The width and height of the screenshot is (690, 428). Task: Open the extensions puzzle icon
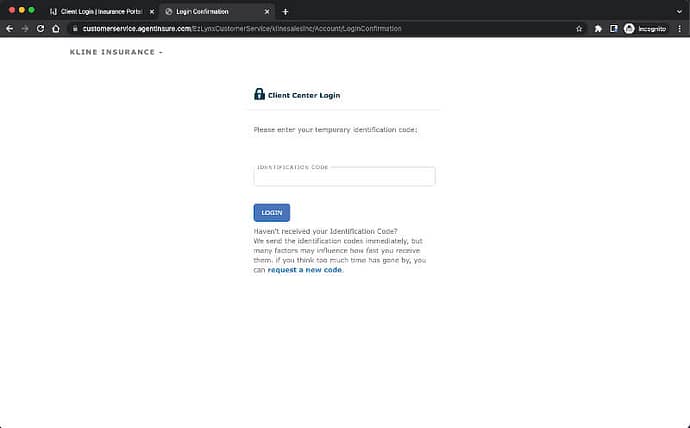tap(598, 29)
